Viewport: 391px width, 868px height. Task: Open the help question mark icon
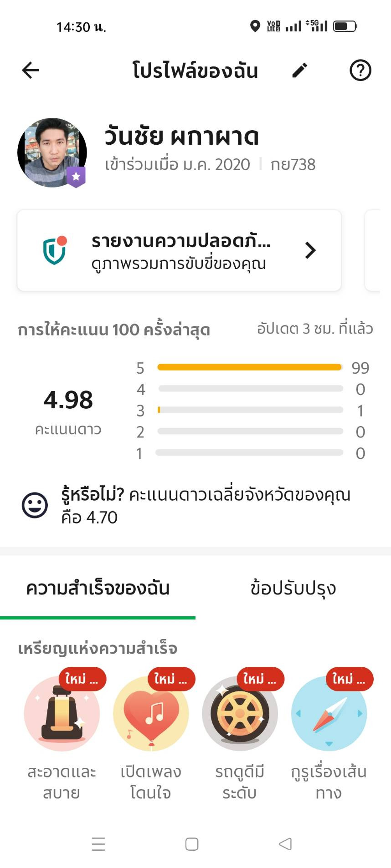[360, 71]
